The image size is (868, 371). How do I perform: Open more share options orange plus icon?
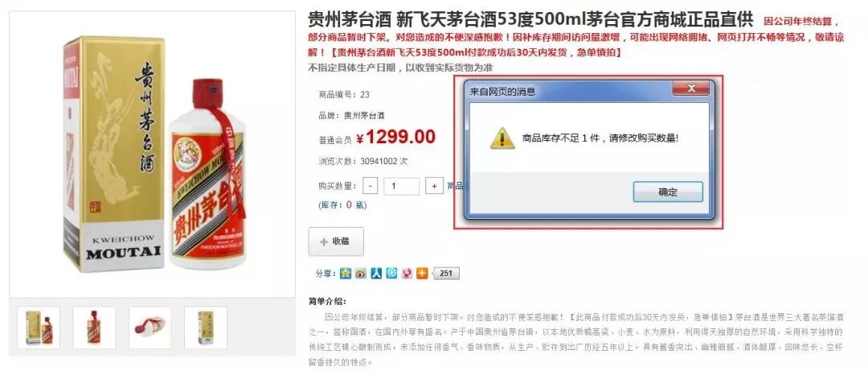coord(423,273)
